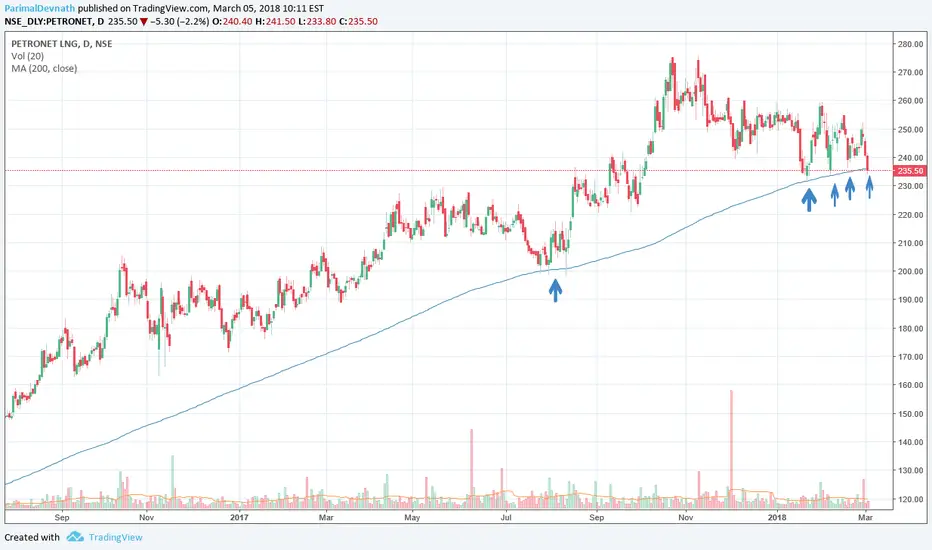Click the 280.00 price axis label

(910, 44)
